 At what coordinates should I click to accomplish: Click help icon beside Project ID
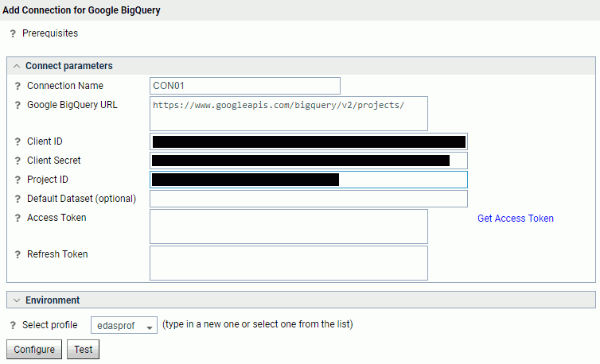coord(18,180)
